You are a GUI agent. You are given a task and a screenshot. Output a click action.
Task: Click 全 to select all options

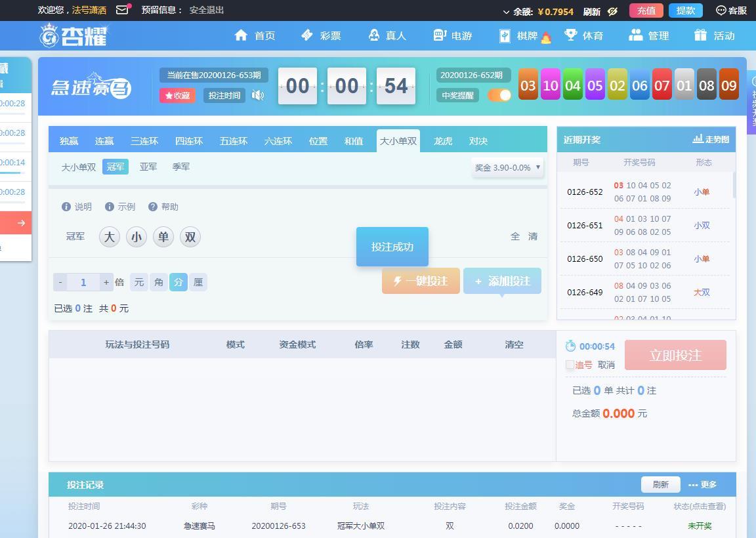pos(515,236)
